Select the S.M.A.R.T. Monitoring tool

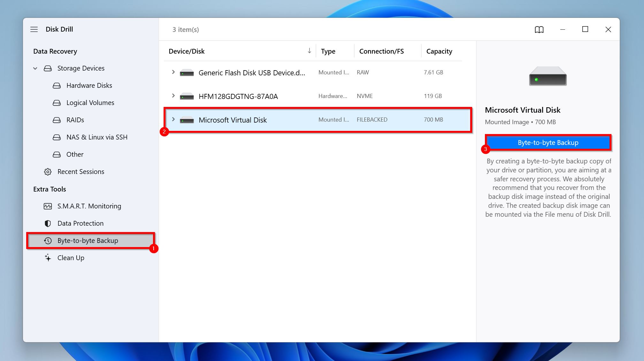(x=89, y=206)
